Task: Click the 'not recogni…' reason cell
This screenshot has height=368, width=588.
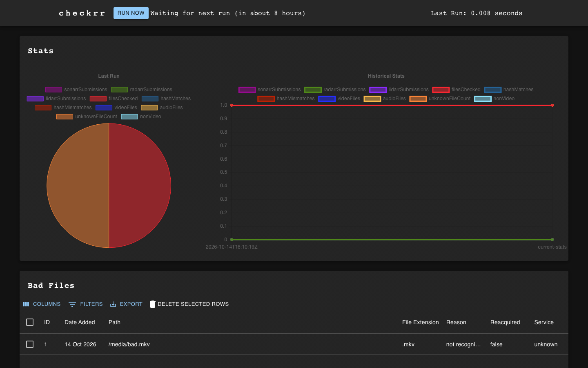Action: pyautogui.click(x=463, y=344)
